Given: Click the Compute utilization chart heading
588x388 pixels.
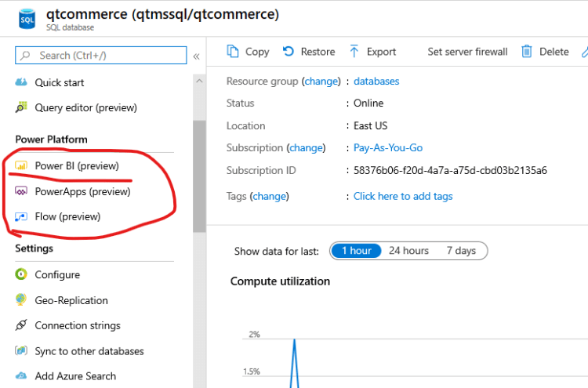Looking at the screenshot, I should pos(280,281).
